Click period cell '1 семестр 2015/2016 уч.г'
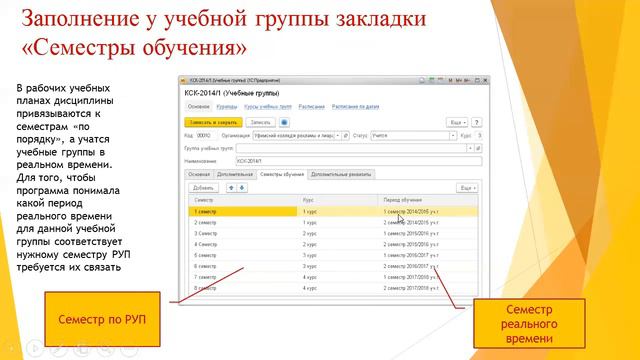 pyautogui.click(x=411, y=233)
